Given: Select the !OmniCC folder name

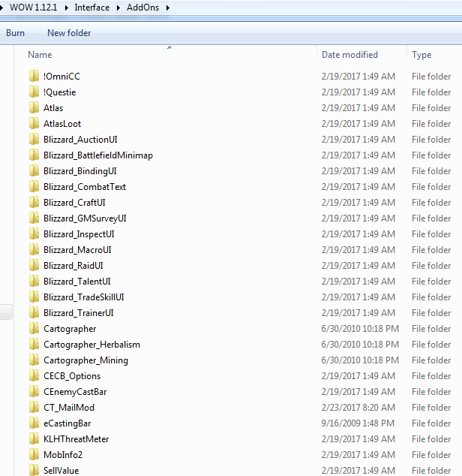Looking at the screenshot, I should tap(62, 76).
